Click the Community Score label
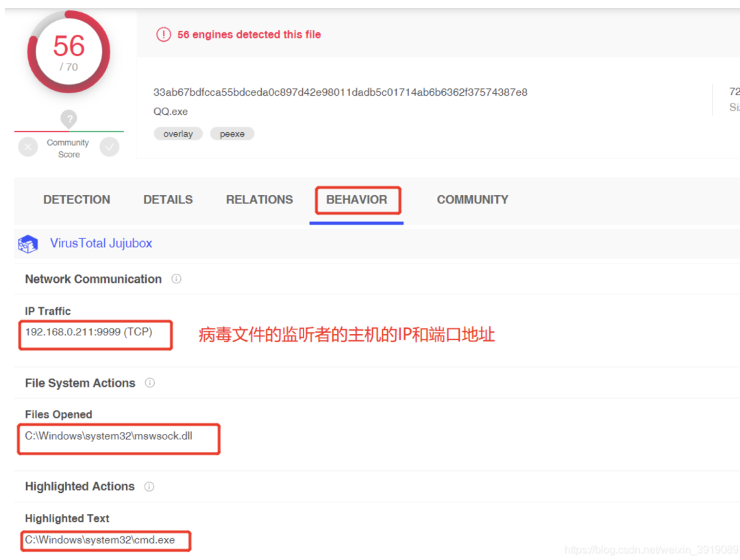 tap(68, 149)
